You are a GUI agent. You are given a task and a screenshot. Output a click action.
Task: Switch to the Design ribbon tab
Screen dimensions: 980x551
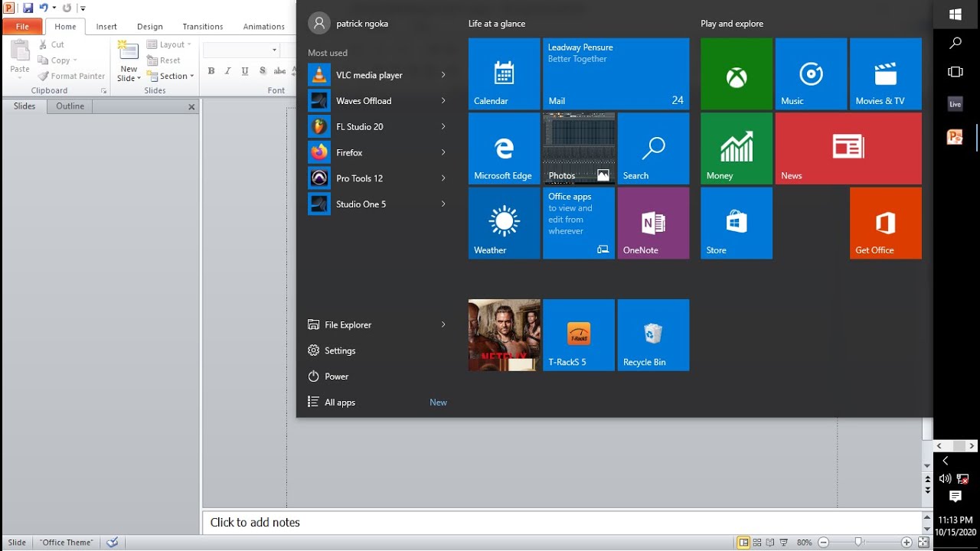(x=150, y=26)
